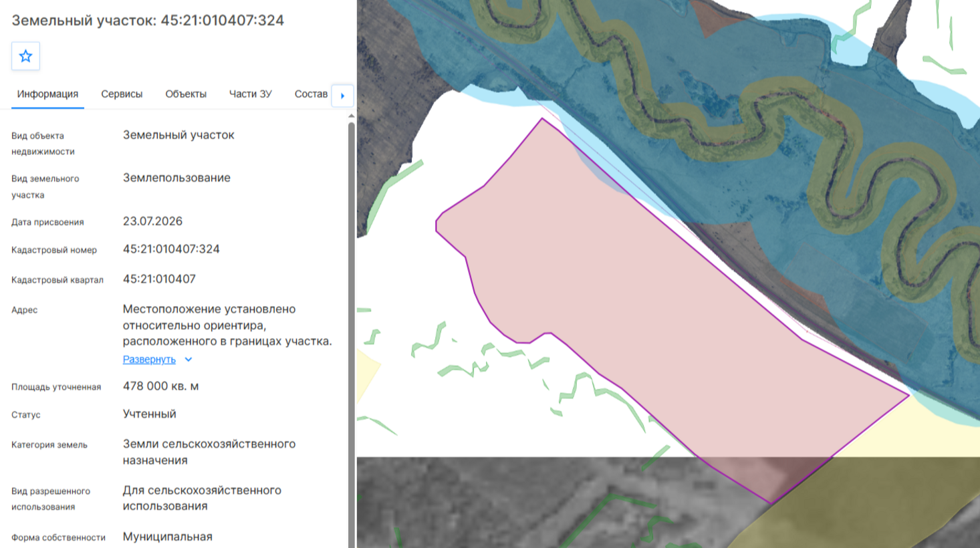Open the Информация tab
This screenshot has width=980, height=548.
(x=47, y=94)
